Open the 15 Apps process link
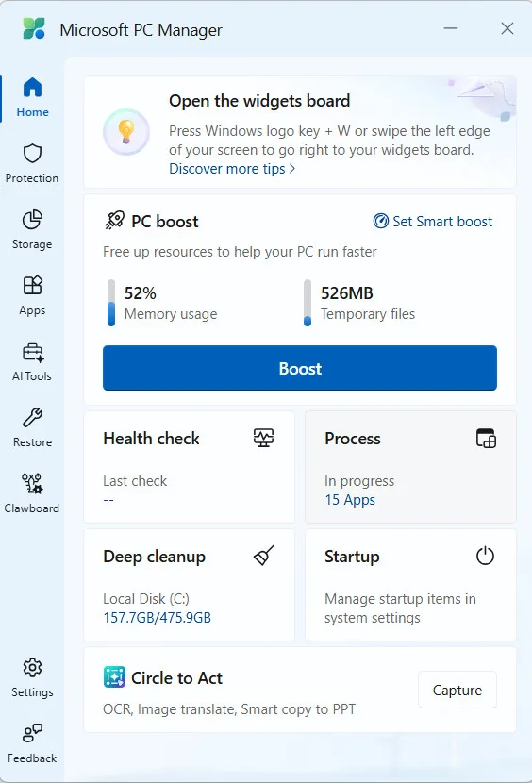532x783 pixels. click(350, 500)
